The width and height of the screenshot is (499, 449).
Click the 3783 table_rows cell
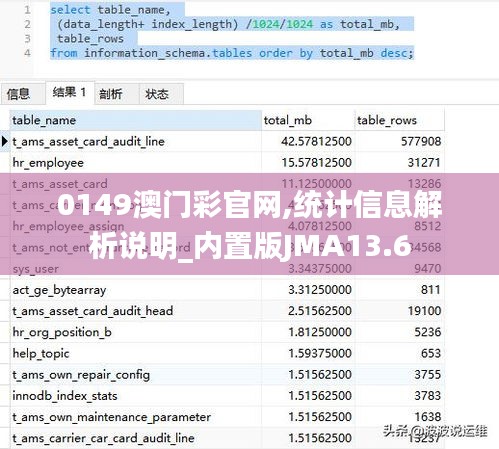click(399, 396)
